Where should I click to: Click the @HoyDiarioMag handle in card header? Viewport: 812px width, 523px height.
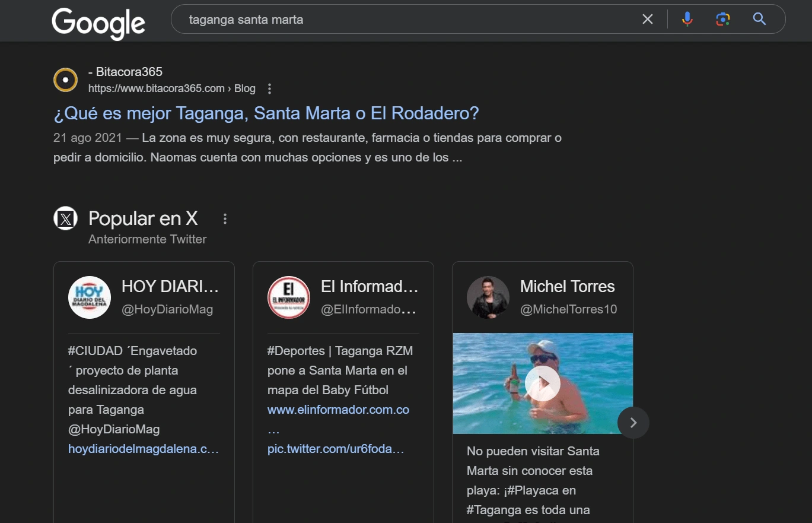click(x=167, y=309)
